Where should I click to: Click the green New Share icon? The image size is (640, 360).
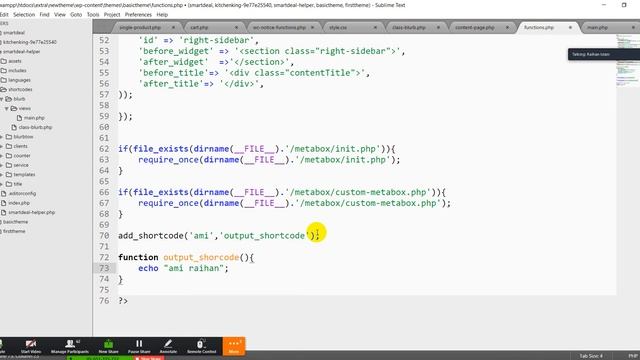108,344
